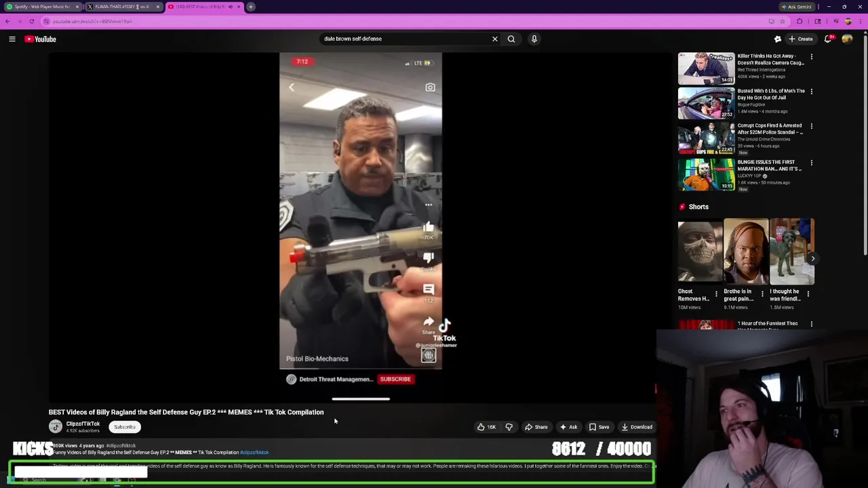This screenshot has width=868, height=488.
Task: Click the back arrow inside the video
Action: coord(292,87)
